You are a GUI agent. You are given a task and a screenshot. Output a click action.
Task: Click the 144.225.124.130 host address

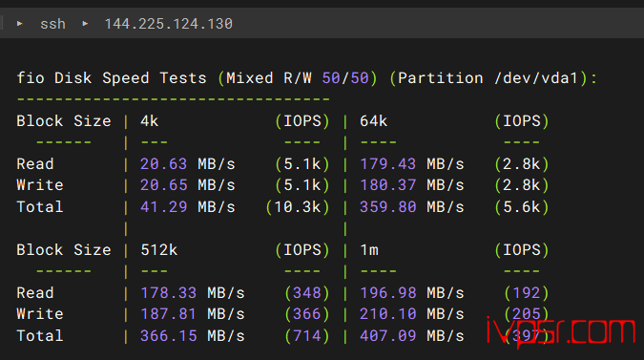tap(168, 24)
